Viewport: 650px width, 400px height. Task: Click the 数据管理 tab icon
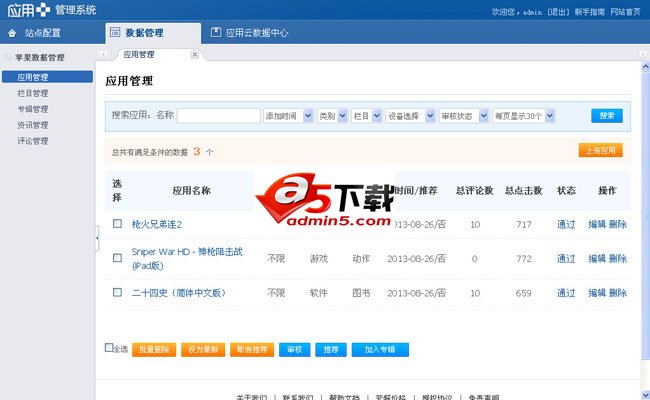click(115, 32)
